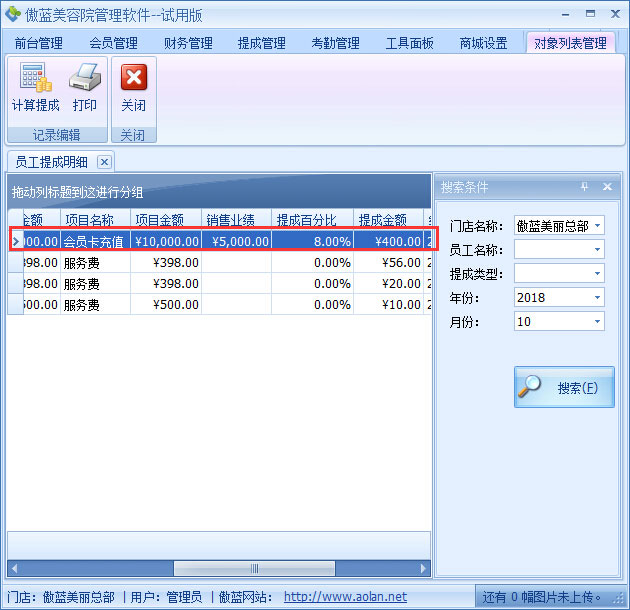Select the 会员卡充值 cell
Screen dimensions: 630x610
pyautogui.click(x=95, y=241)
